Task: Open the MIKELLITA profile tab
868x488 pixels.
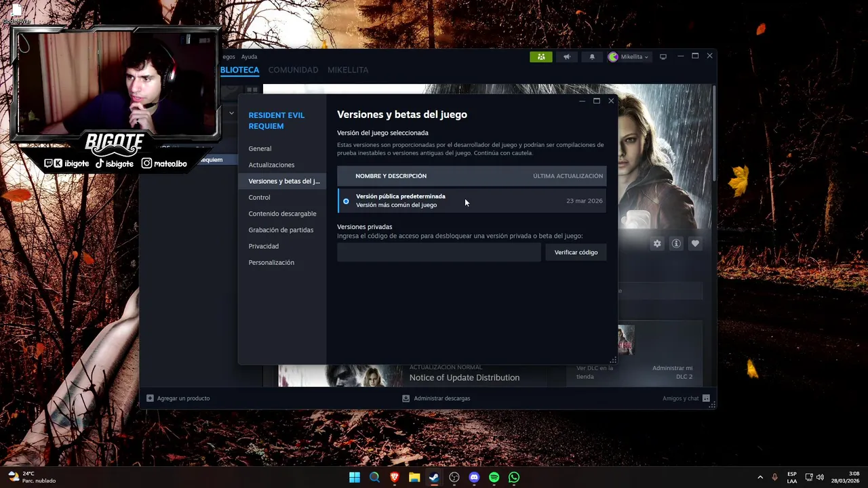Action: pyautogui.click(x=348, y=70)
